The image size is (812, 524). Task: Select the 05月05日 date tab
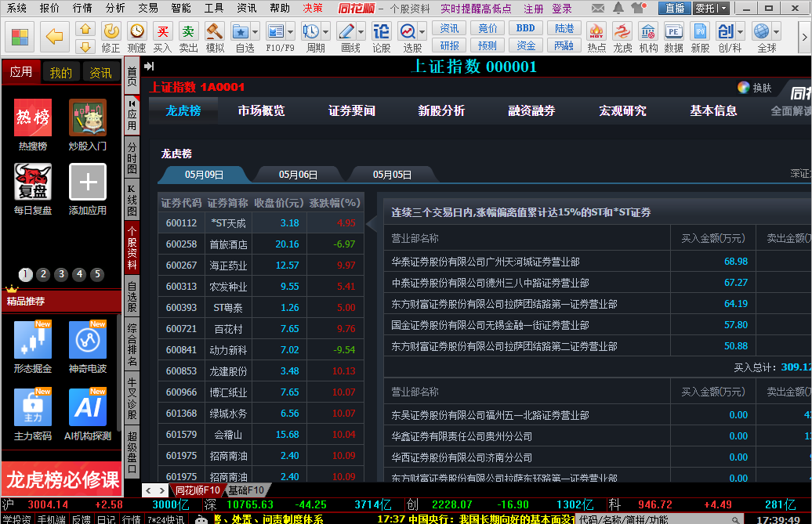click(x=392, y=175)
